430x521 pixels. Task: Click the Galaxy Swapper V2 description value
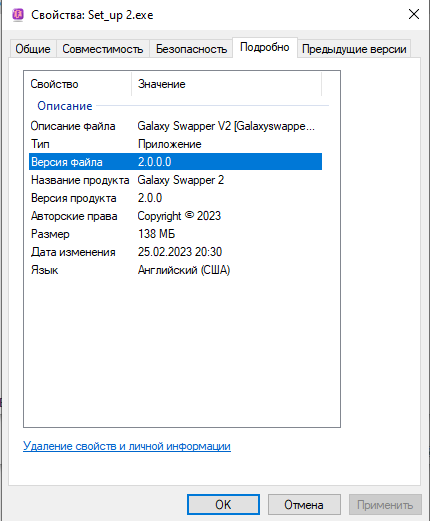[226, 126]
